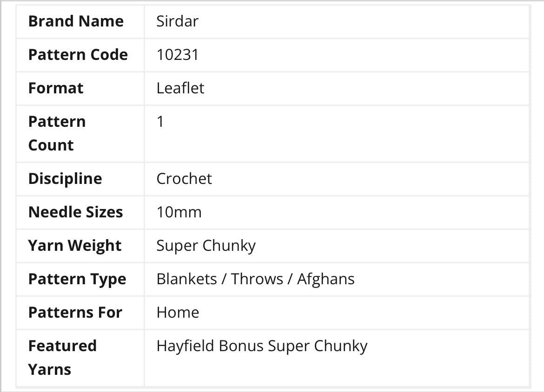544x392 pixels.
Task: Select pattern code 10231
Action: tap(178, 55)
